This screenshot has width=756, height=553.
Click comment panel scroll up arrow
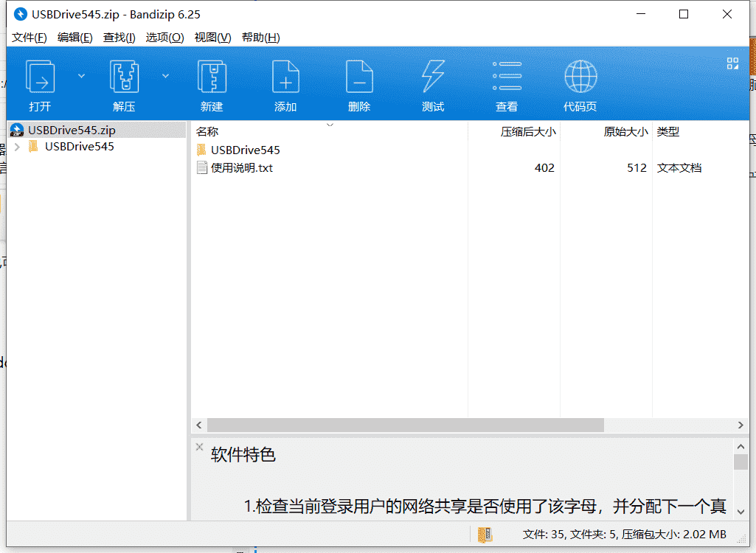pos(741,446)
